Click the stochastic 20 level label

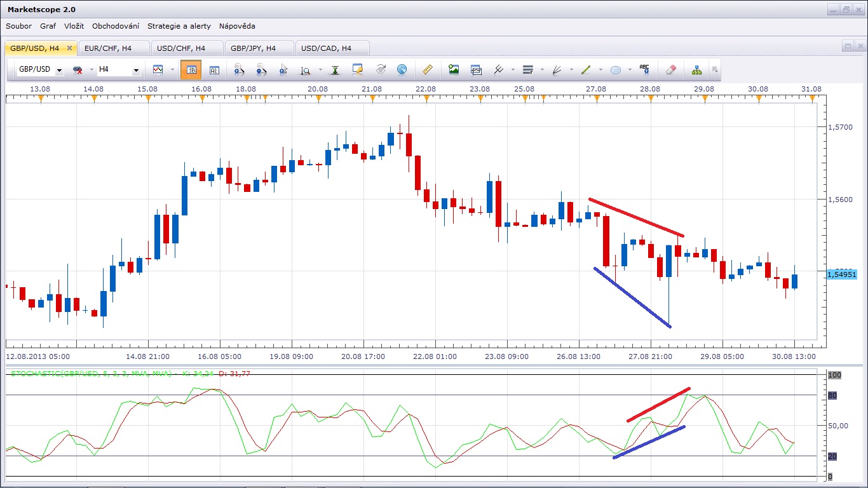tap(832, 456)
